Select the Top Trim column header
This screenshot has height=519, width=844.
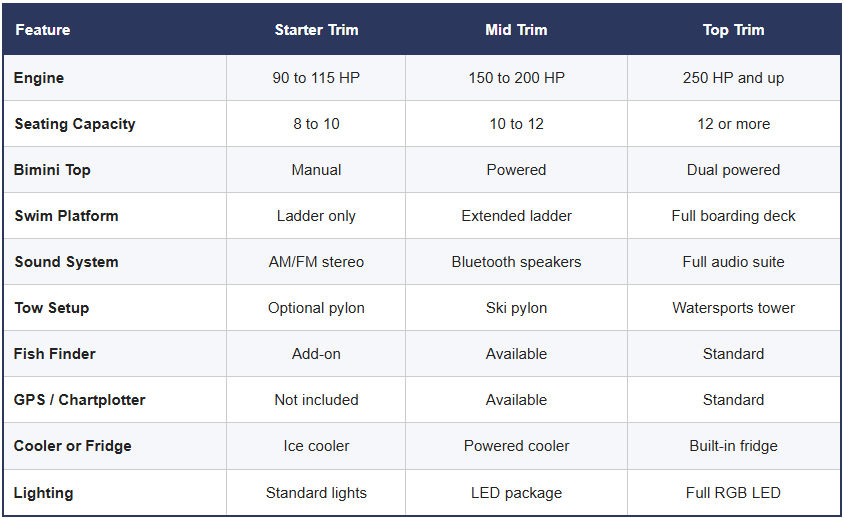pyautogui.click(x=733, y=30)
